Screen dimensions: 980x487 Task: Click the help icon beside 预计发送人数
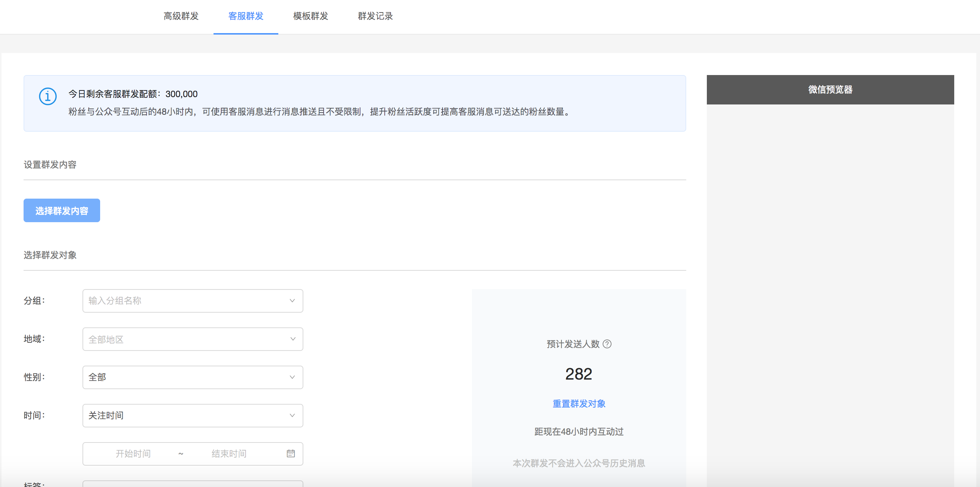pos(607,344)
